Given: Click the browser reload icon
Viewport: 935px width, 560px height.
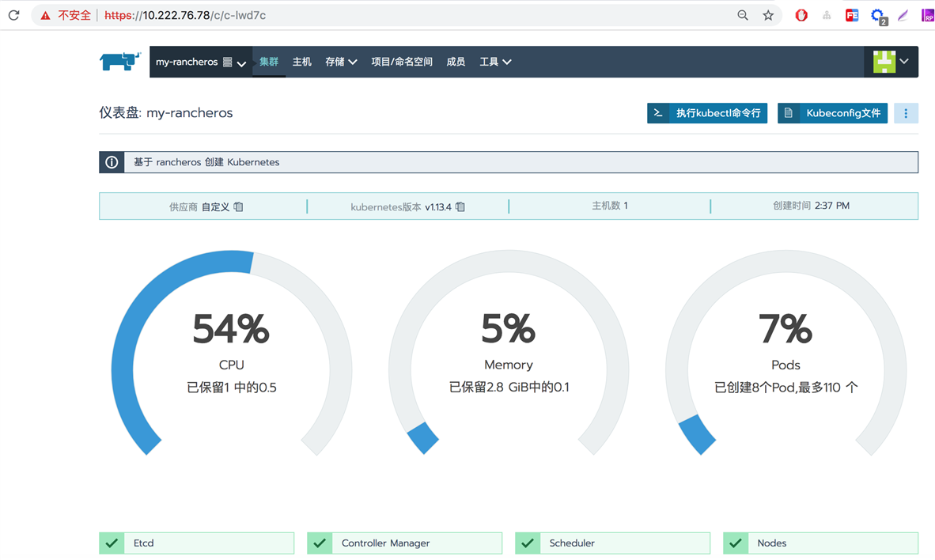Looking at the screenshot, I should pyautogui.click(x=13, y=15).
